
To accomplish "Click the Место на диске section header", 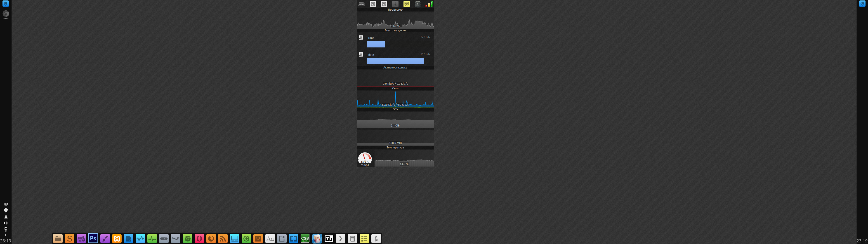I will click(x=395, y=30).
